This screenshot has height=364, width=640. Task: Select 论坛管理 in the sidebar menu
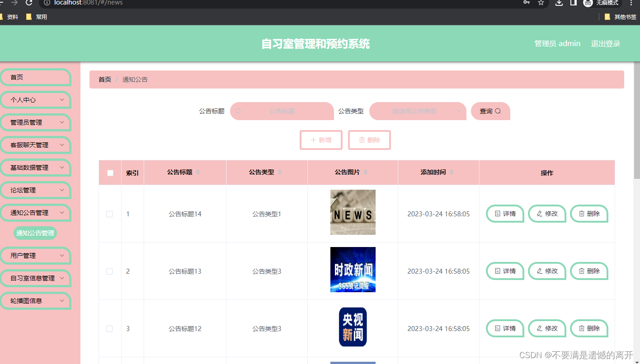pyautogui.click(x=36, y=190)
